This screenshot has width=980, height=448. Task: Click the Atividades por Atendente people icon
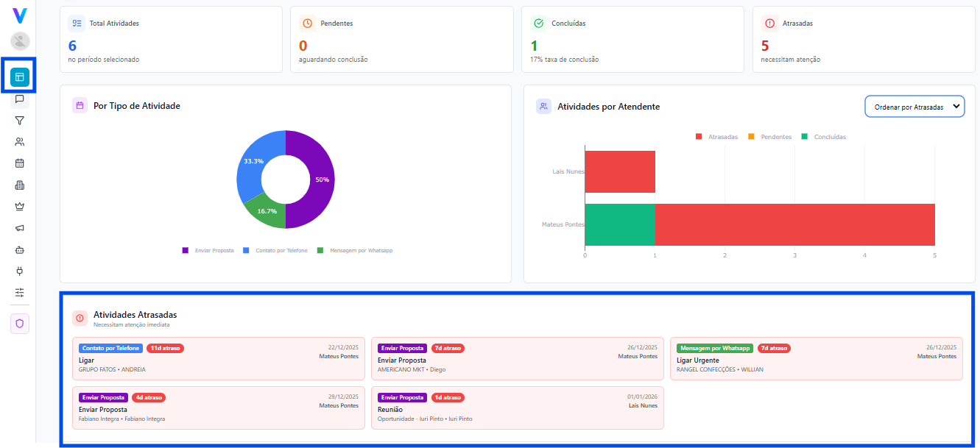coord(544,107)
